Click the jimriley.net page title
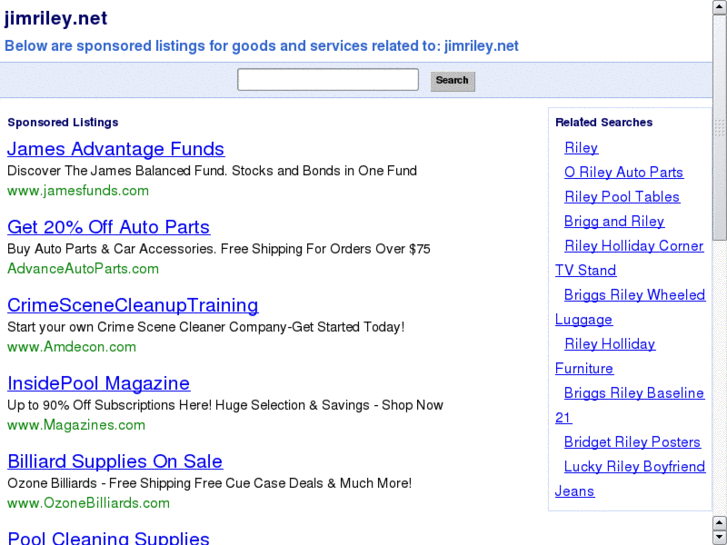Image resolution: width=727 pixels, height=545 pixels. pos(56,19)
